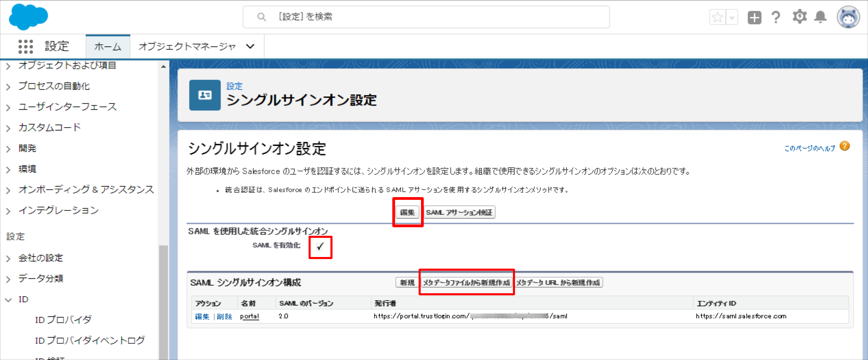
Task: Toggle the favorites star in the header
Action: (717, 17)
